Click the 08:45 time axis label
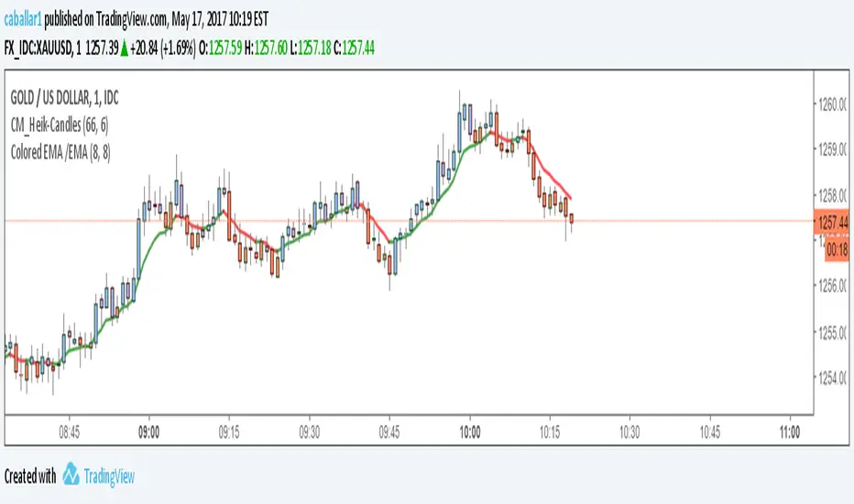854x504 pixels. [69, 433]
